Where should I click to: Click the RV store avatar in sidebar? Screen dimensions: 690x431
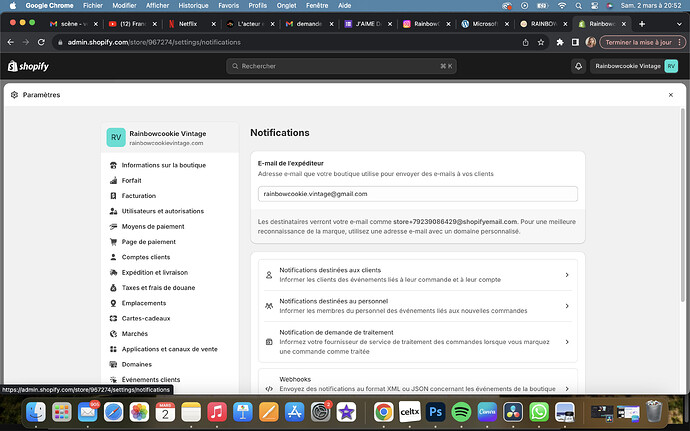click(x=116, y=137)
